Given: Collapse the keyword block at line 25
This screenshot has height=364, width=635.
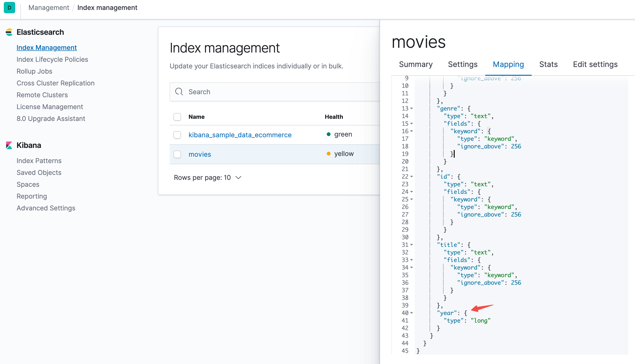Looking at the screenshot, I should coord(412,199).
